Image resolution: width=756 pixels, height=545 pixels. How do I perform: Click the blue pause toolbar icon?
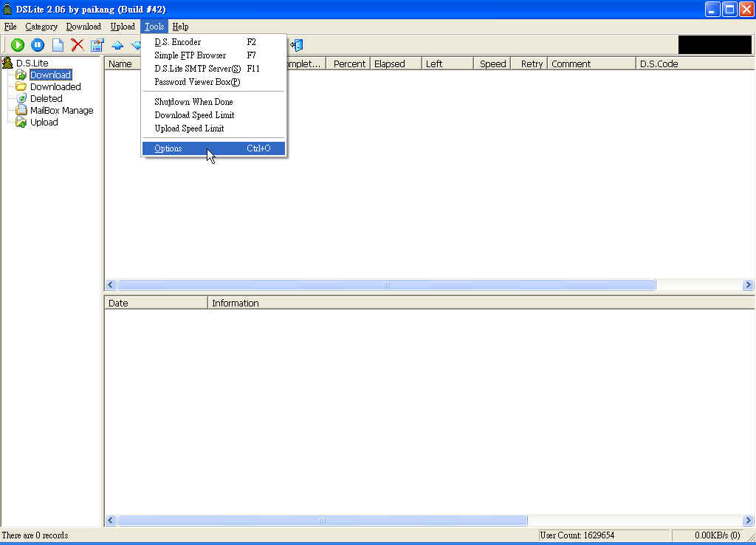pyautogui.click(x=38, y=45)
